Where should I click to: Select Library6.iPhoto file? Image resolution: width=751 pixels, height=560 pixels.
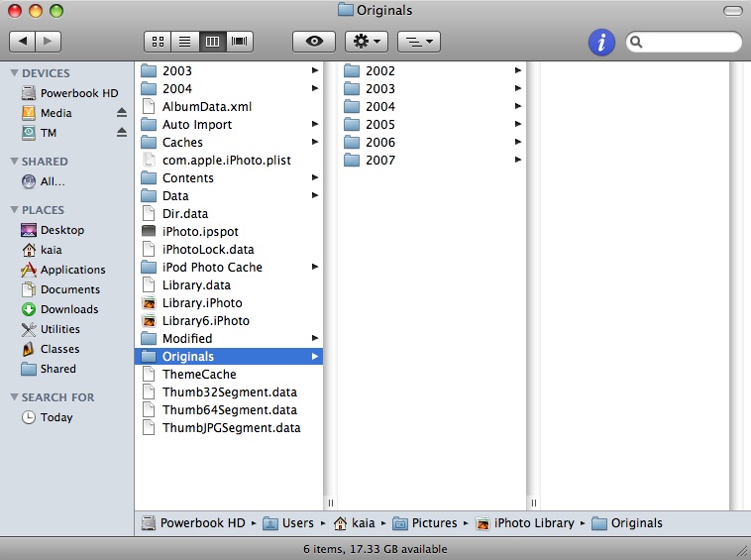tap(229, 320)
